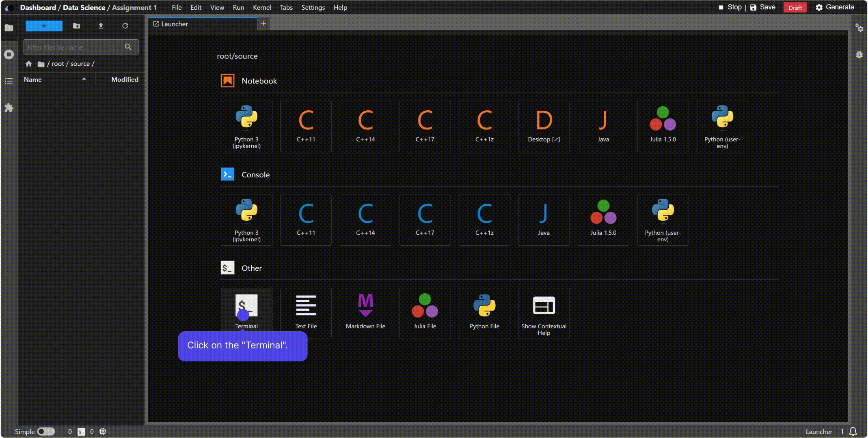Click the Upload Files arrow icon
This screenshot has width=868, height=438.
pos(101,26)
